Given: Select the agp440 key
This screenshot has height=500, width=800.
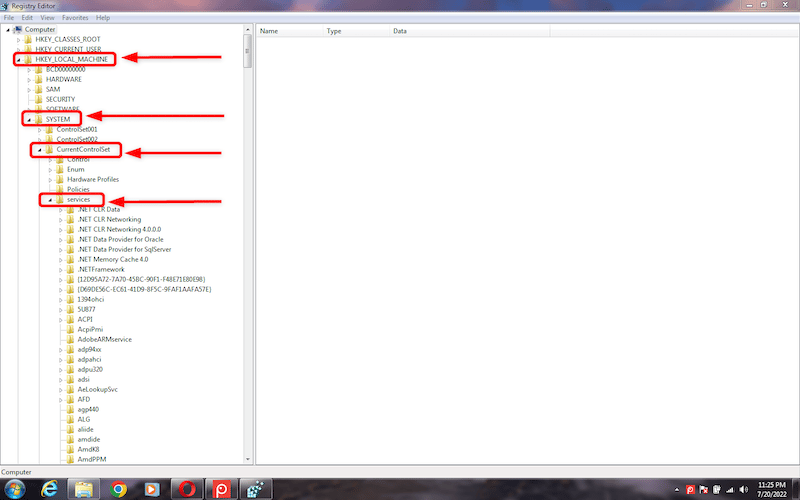Looking at the screenshot, I should [88, 409].
